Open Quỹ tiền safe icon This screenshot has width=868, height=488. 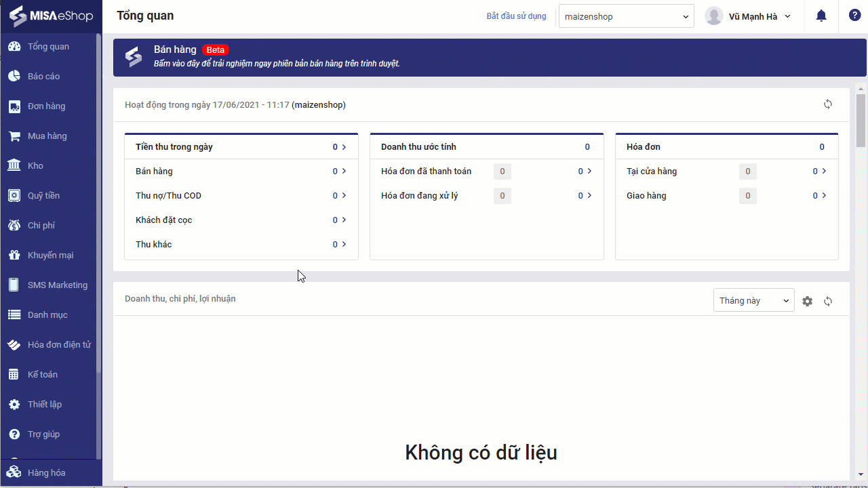point(14,196)
